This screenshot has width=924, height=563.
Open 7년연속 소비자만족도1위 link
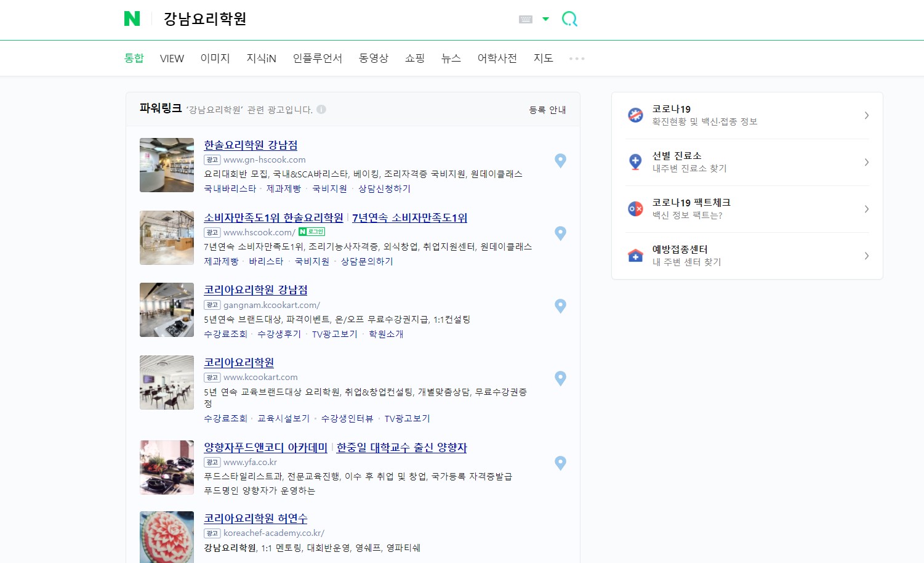(410, 217)
